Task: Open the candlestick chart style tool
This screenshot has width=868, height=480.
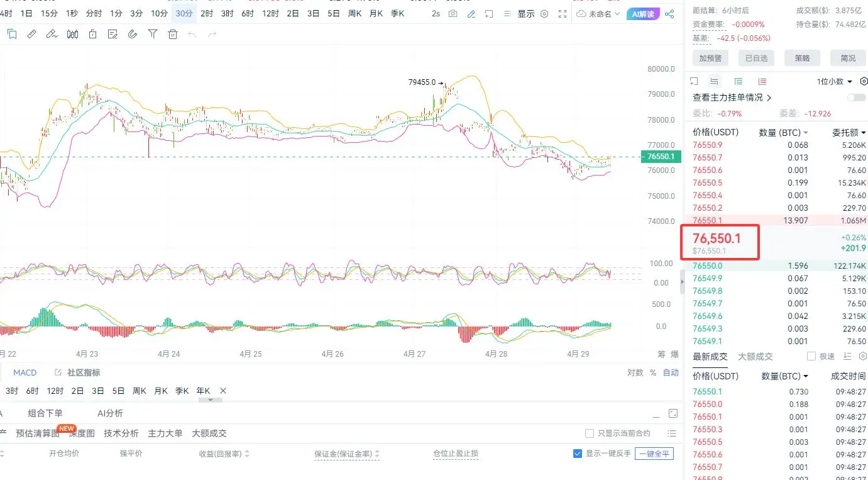Action: click(72, 34)
